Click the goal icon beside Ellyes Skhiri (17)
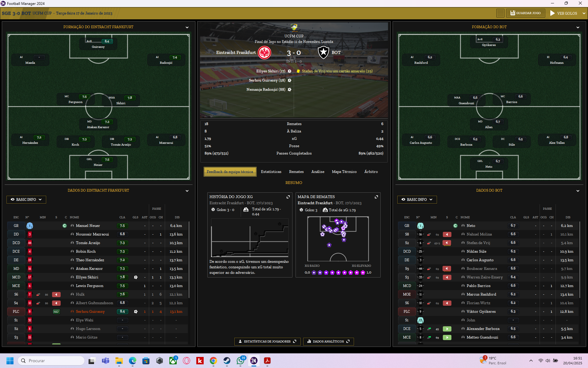 (x=289, y=71)
